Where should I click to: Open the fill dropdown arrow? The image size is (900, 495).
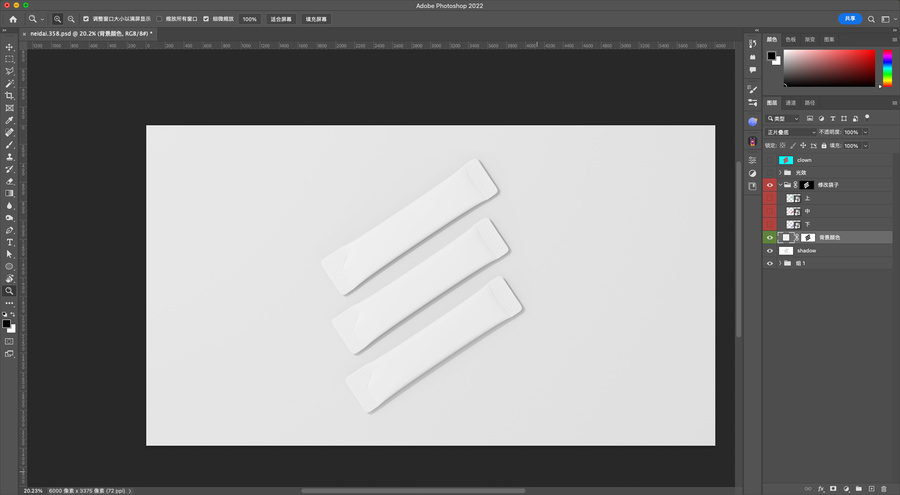pyautogui.click(x=866, y=146)
